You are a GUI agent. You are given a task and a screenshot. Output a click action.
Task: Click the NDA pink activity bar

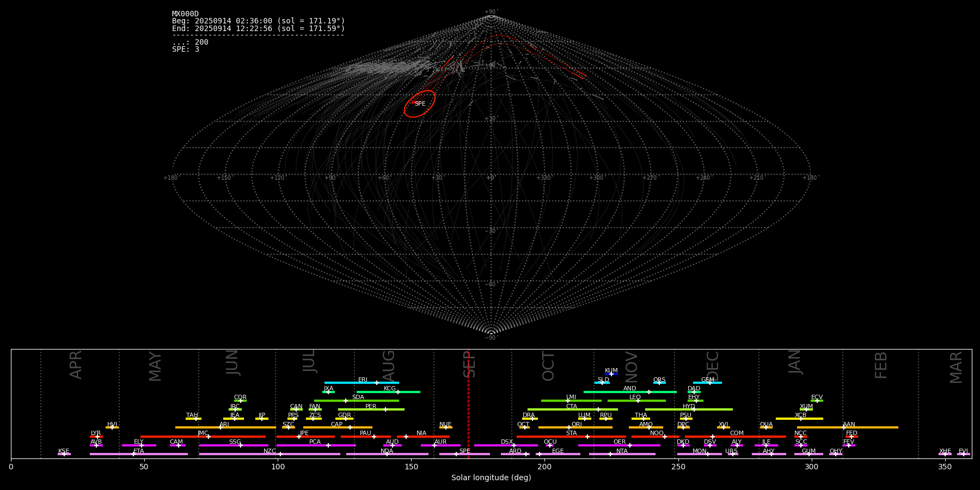(x=387, y=454)
